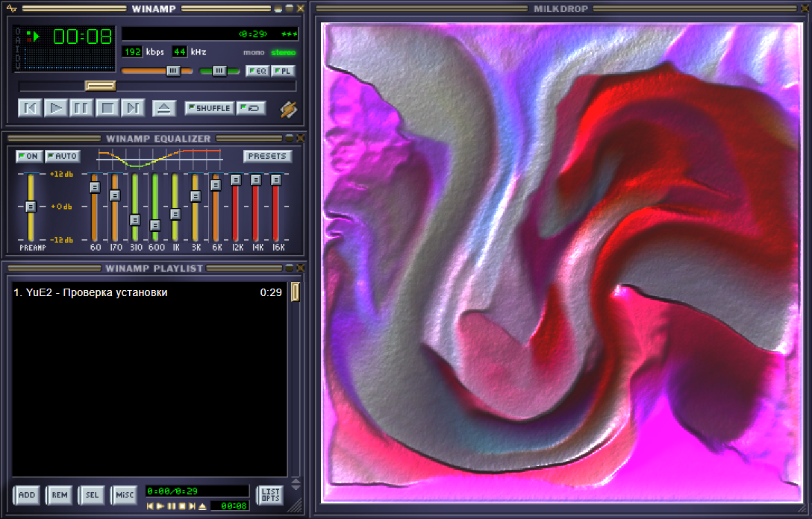The height and width of the screenshot is (519, 812).
Task: Stop playback using the large Stop button
Action: pyautogui.click(x=107, y=108)
